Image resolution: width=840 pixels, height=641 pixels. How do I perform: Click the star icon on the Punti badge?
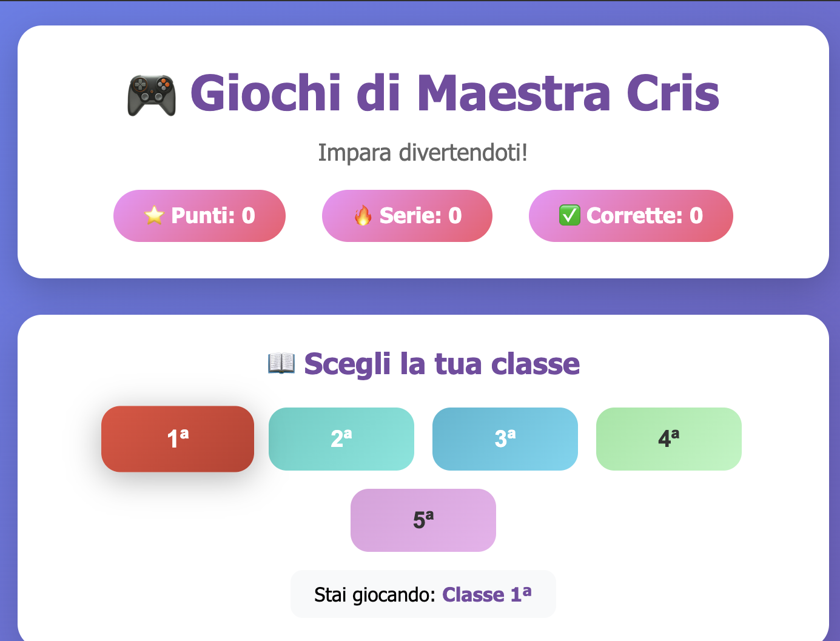(x=153, y=215)
